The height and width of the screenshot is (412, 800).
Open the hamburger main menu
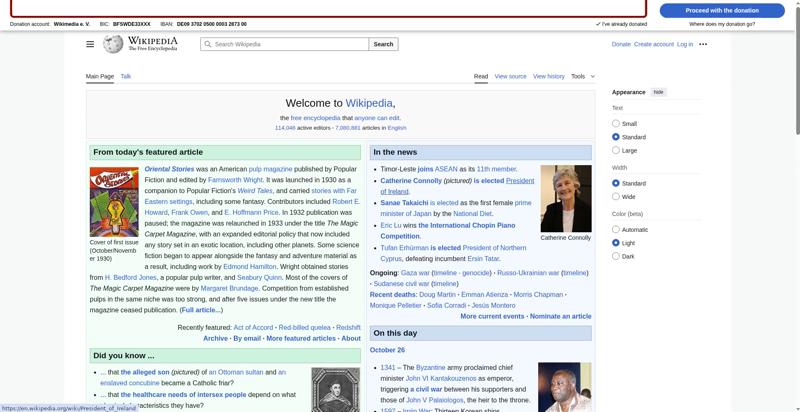point(90,44)
